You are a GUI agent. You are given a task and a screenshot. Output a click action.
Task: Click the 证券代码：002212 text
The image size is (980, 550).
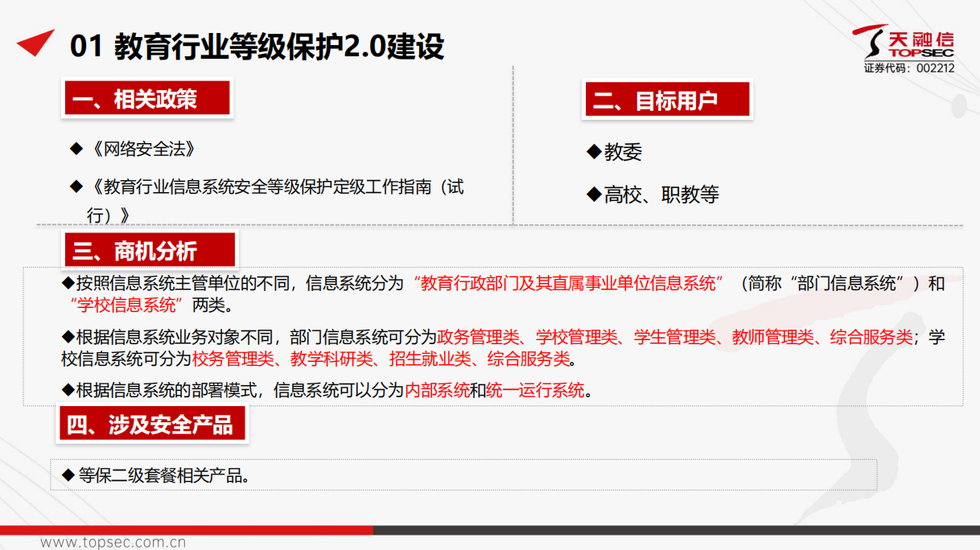[x=909, y=68]
